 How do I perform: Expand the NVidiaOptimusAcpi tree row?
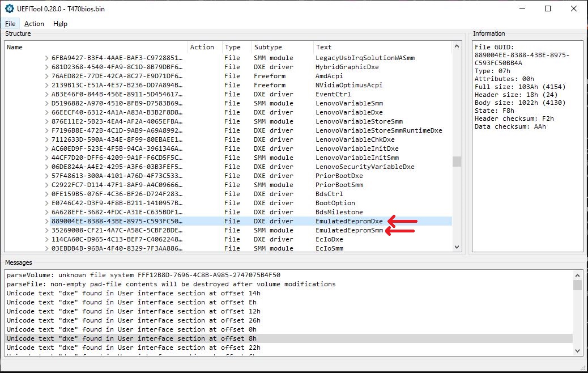[46, 85]
